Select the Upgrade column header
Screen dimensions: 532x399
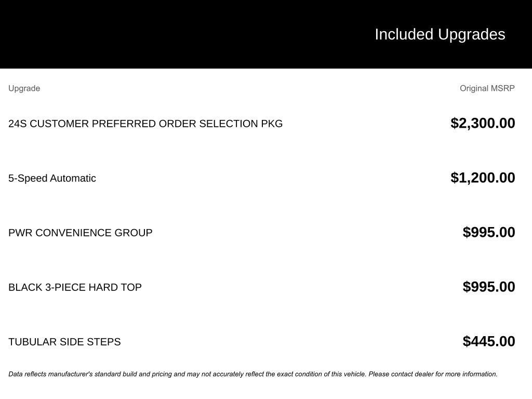[24, 88]
